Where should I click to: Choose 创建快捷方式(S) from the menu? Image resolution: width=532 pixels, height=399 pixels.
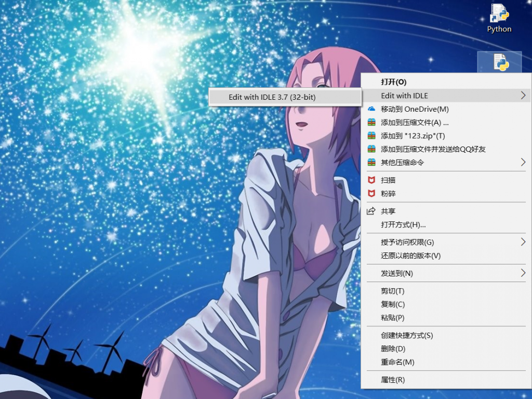[446, 335]
